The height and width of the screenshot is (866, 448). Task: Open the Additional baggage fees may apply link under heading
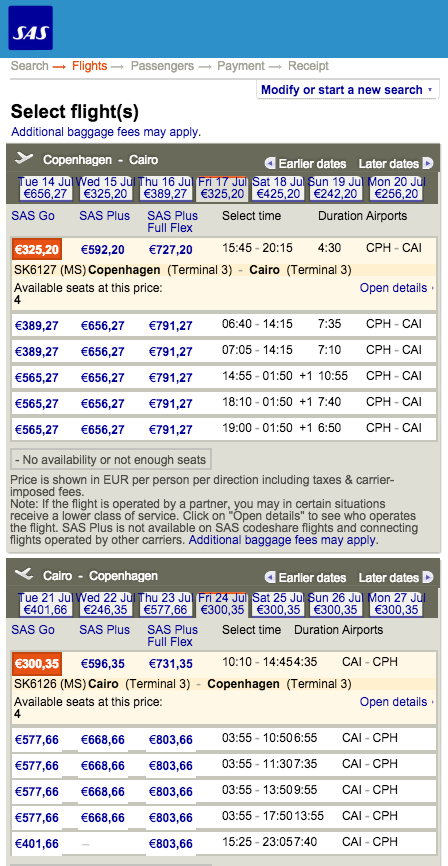pos(106,132)
